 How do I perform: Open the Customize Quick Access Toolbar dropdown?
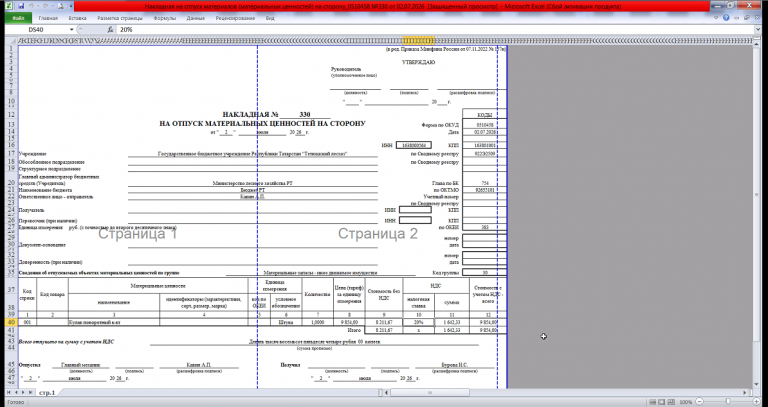(71, 6)
